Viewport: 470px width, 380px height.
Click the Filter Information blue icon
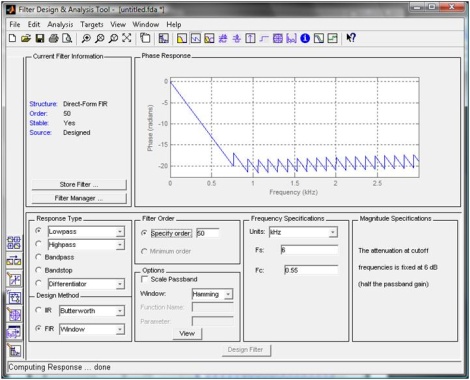305,38
